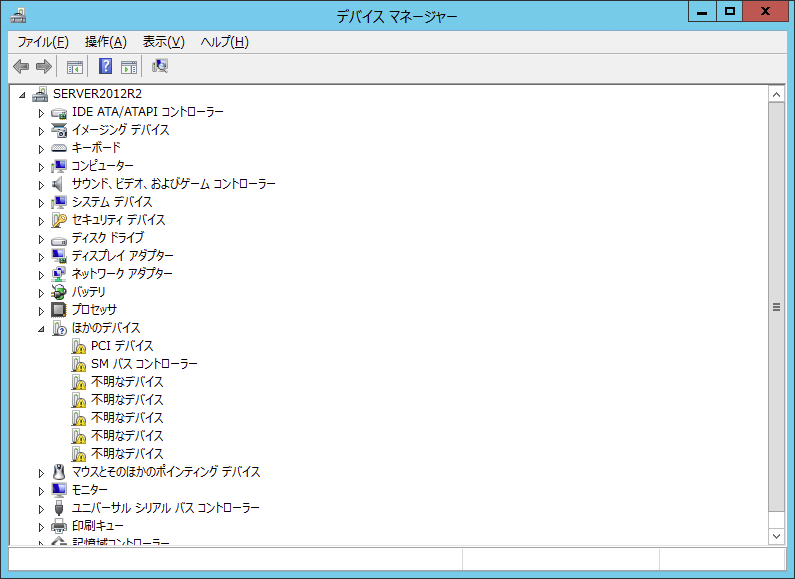Open the ヘルプ(H) menu
The width and height of the screenshot is (795, 579).
225,42
